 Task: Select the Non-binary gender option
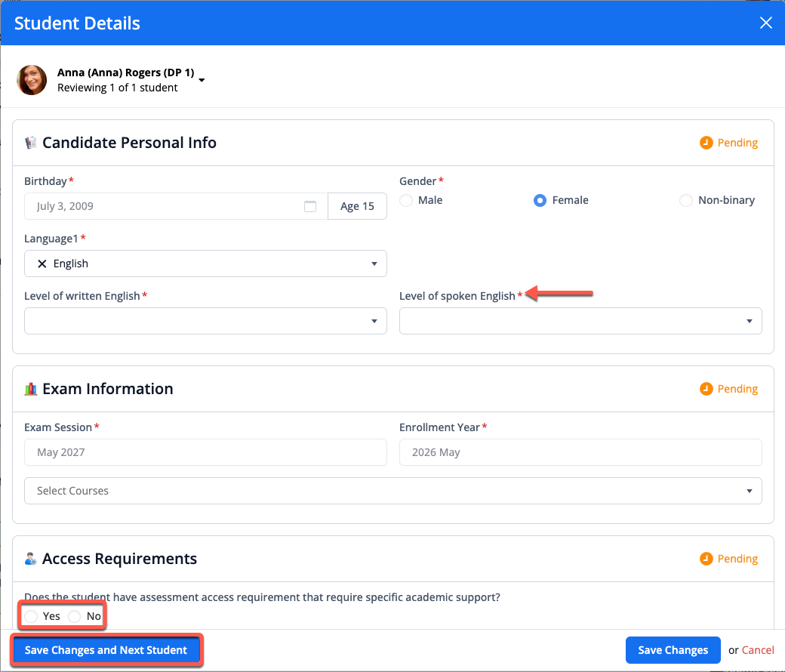685,201
